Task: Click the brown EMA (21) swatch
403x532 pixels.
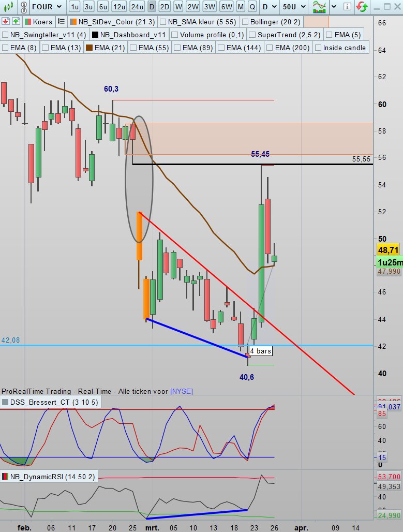Action: click(89, 48)
